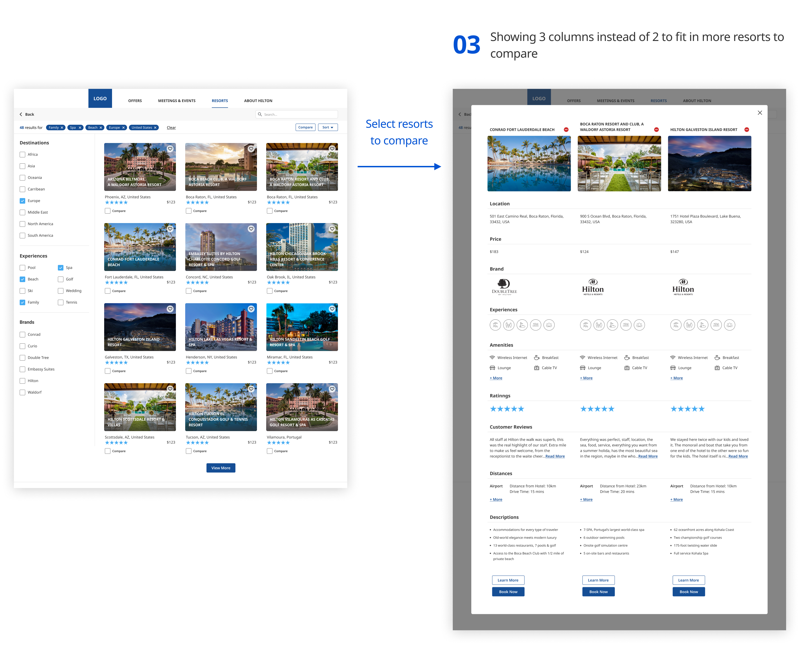Click the back chevron icon

(x=21, y=114)
